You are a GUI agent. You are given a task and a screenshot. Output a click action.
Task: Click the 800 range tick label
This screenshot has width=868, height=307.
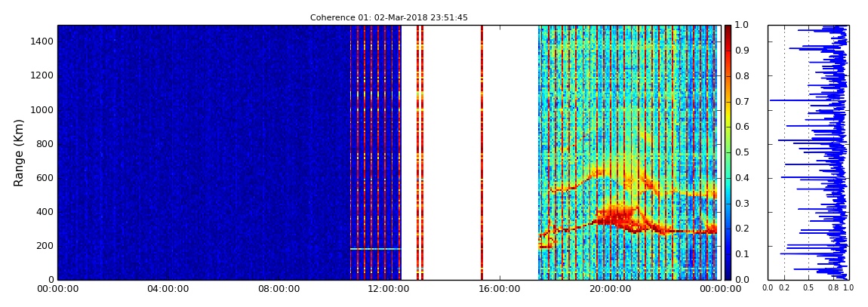tap(45, 144)
